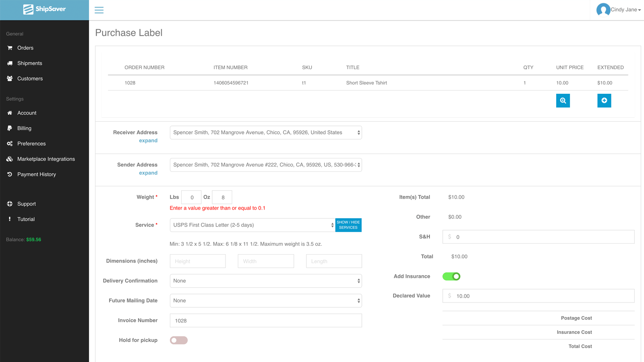Select the Orders cart icon in sidebar

tap(10, 48)
